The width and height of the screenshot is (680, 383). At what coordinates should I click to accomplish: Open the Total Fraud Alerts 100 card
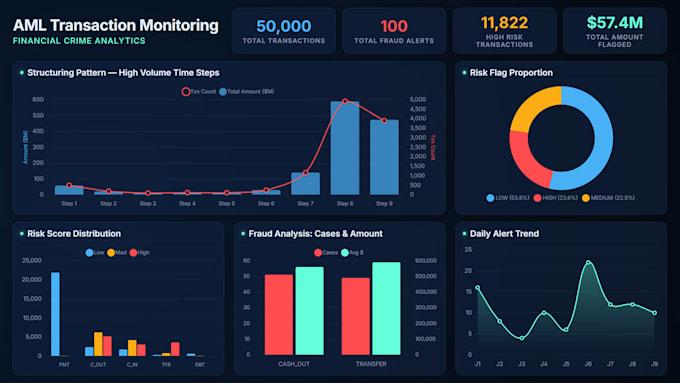[x=394, y=31]
